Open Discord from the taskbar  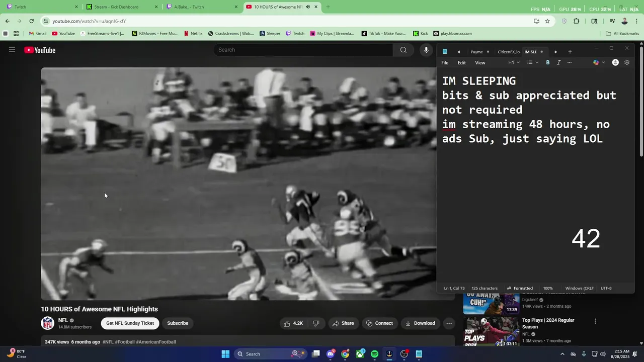pos(331,354)
